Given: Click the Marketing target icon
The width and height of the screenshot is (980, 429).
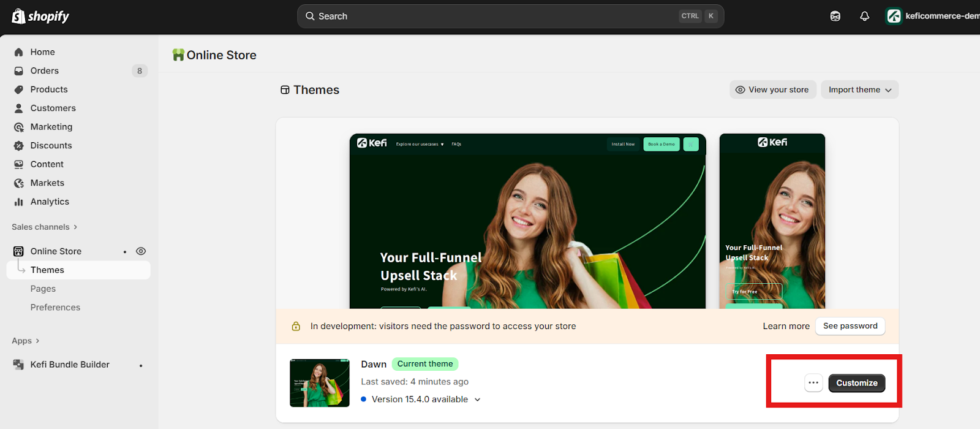Looking at the screenshot, I should coord(19,127).
